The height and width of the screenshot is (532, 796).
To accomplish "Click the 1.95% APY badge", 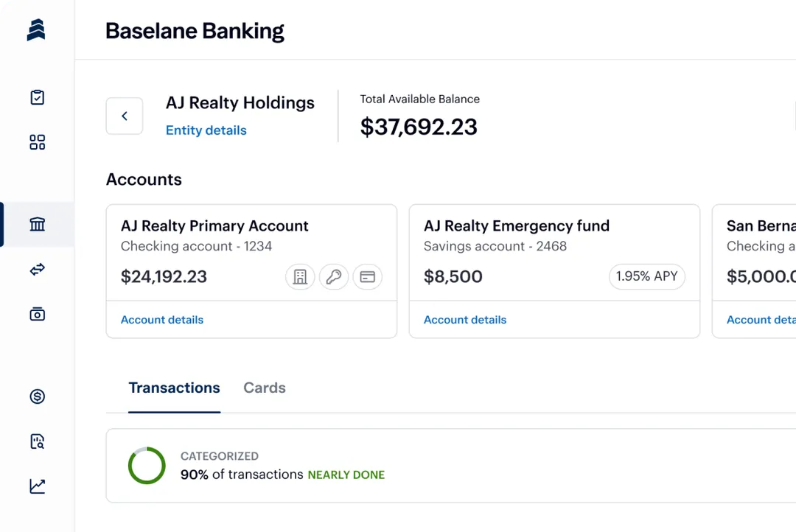I will click(x=646, y=277).
